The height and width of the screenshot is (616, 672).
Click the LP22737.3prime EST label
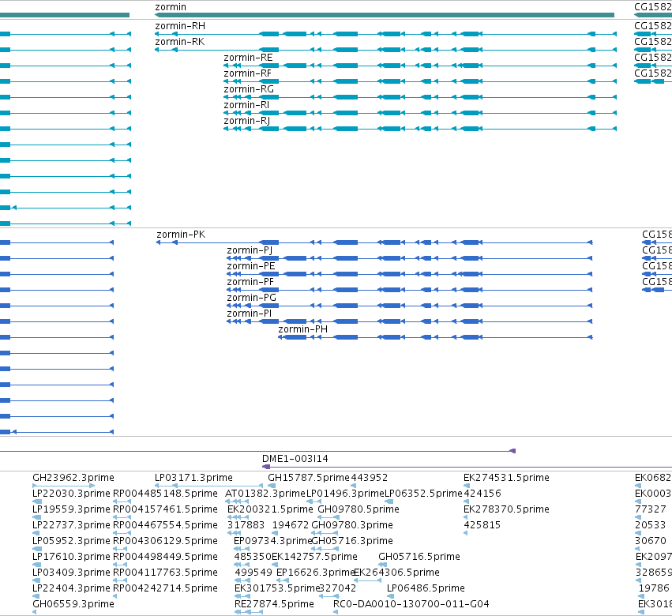71,525
